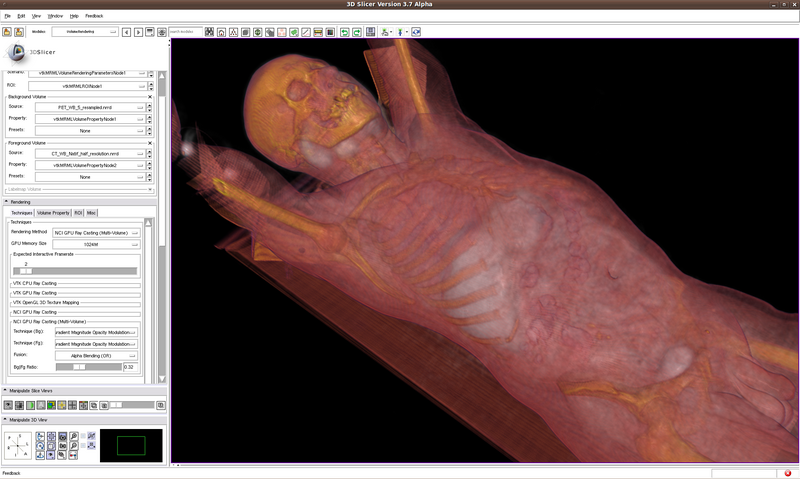Switch to the Misc tab
800x479 pixels.
point(92,213)
